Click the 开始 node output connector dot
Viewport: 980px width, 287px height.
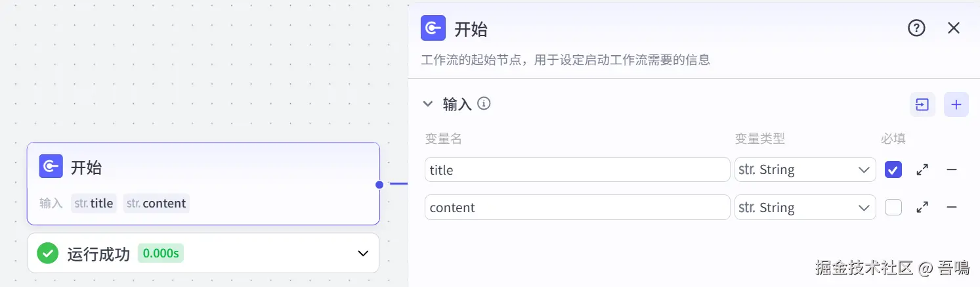click(379, 185)
